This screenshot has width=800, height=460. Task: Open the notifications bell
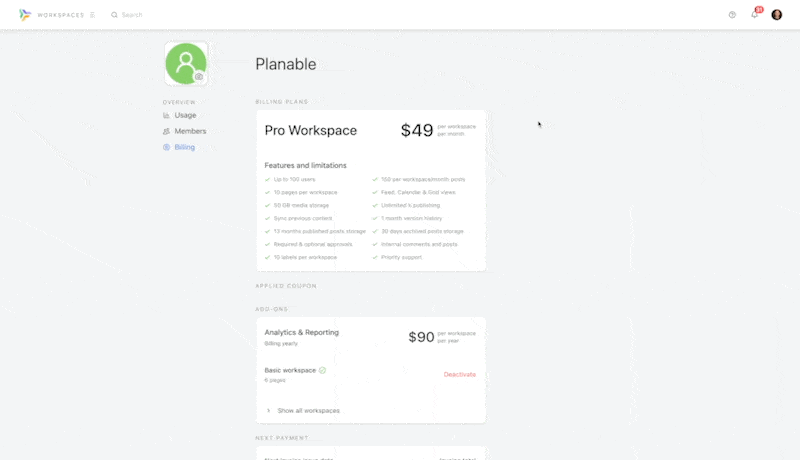tap(754, 15)
